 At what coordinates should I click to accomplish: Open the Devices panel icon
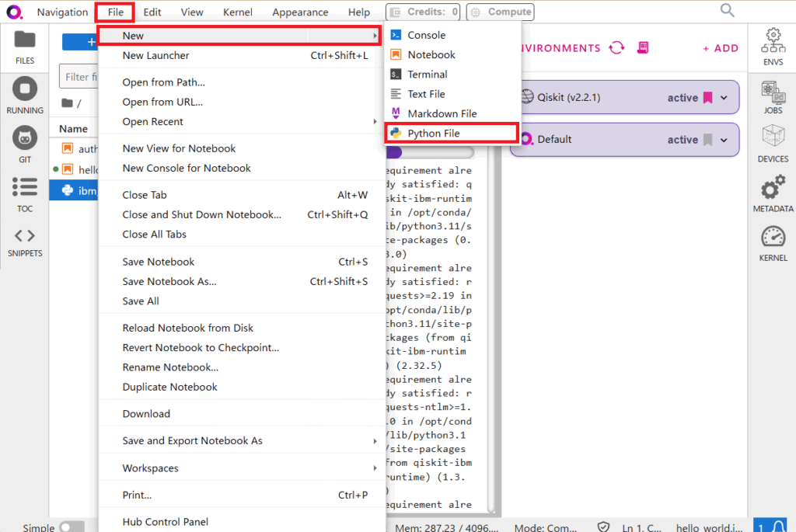pyautogui.click(x=772, y=145)
